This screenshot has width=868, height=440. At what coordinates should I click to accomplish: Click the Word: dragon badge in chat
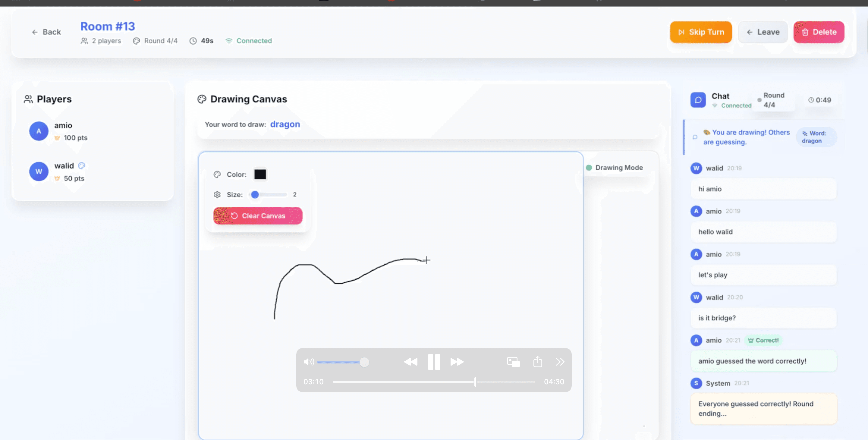point(816,137)
